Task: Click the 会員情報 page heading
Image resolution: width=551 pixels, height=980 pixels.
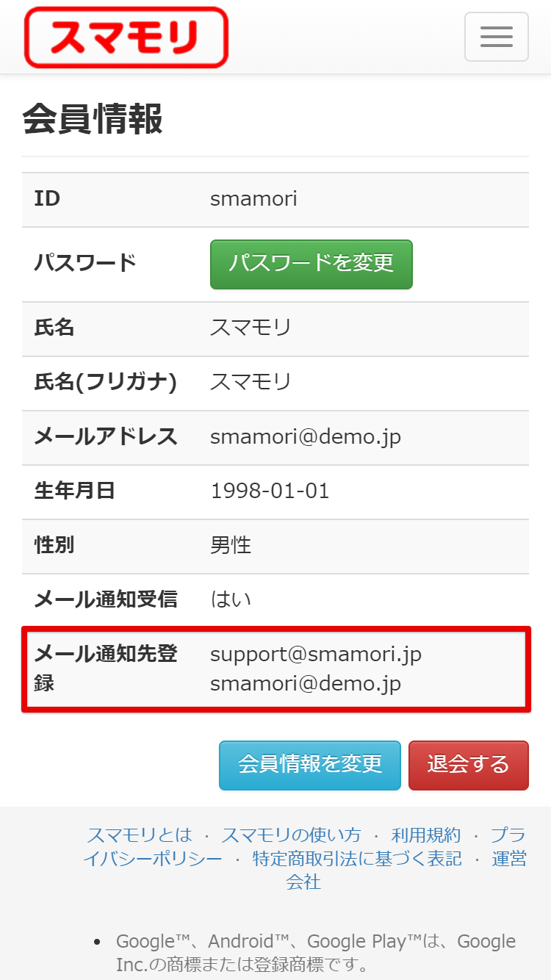Action: (x=93, y=118)
